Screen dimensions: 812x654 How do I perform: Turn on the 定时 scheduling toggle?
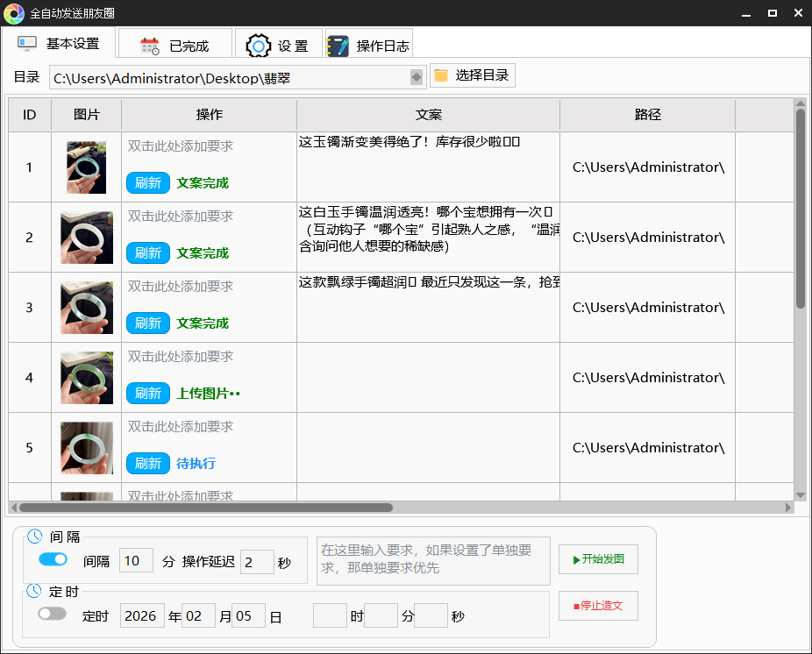[52, 614]
